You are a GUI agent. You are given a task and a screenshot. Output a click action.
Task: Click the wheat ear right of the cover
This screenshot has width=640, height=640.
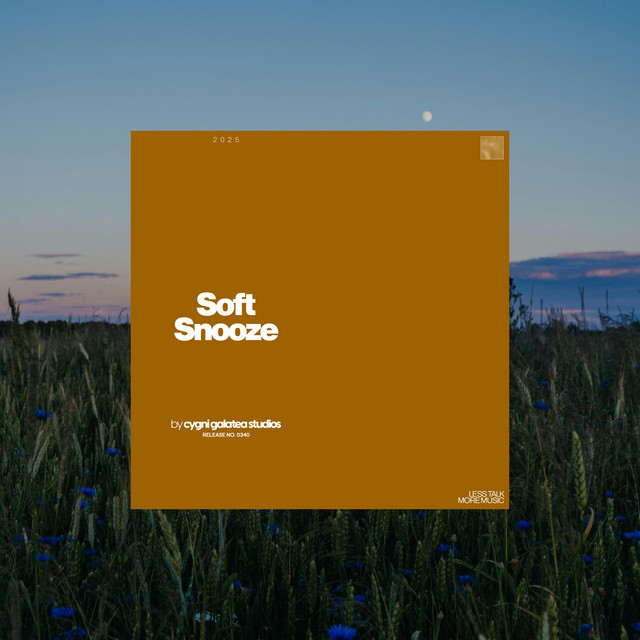[579, 470]
